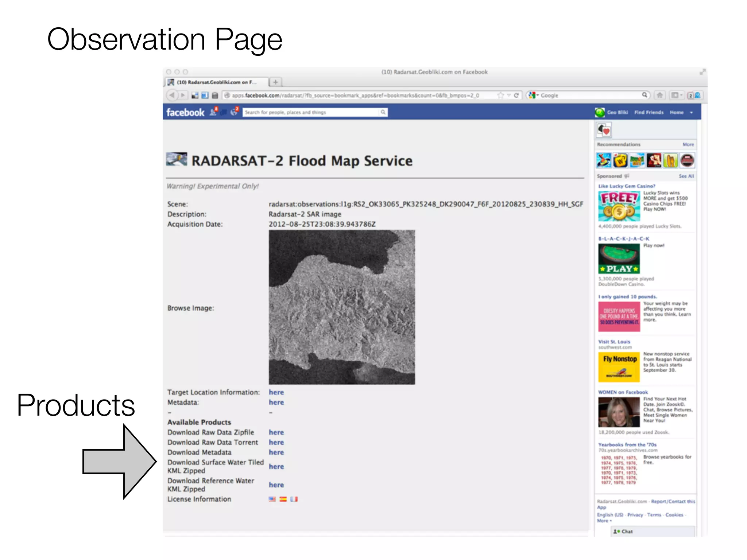Choose the Spanish flag license

283,499
